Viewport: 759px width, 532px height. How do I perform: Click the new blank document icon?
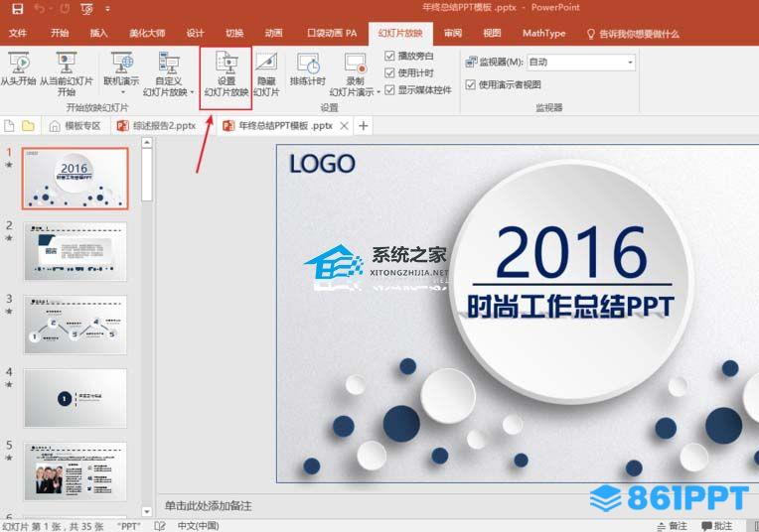9,126
